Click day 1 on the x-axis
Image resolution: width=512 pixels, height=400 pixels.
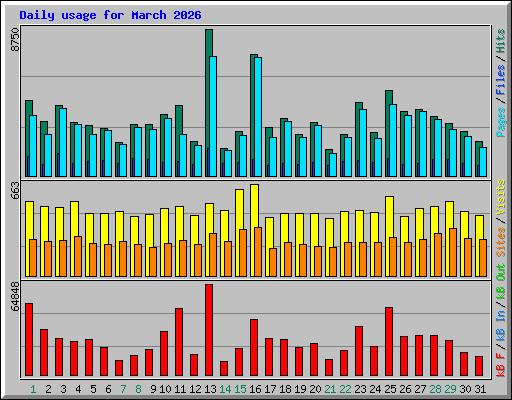[x=33, y=389]
